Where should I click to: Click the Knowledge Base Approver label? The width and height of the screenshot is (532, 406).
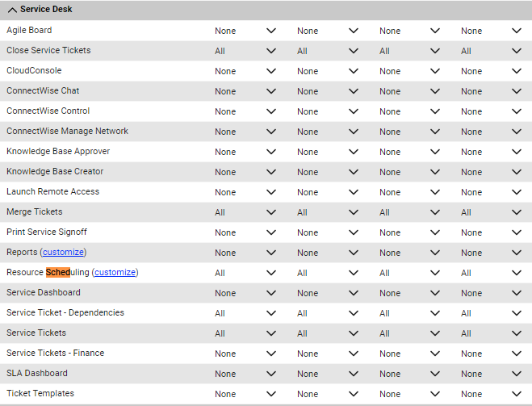click(x=58, y=151)
